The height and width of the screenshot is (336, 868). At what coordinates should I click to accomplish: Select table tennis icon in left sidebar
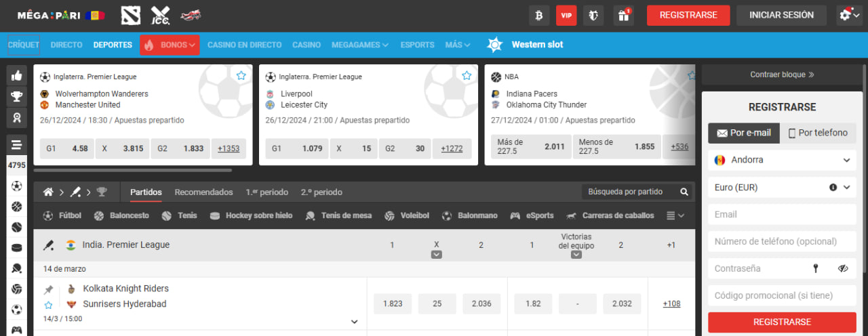(16, 268)
